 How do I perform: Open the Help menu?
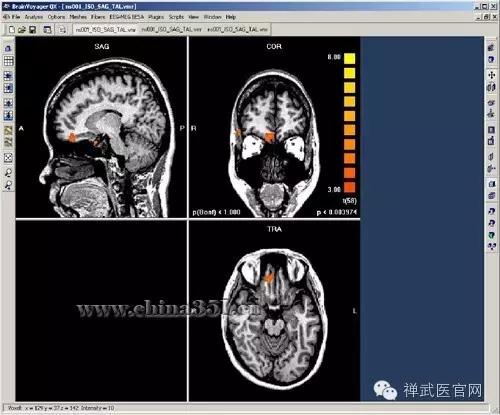(231, 17)
